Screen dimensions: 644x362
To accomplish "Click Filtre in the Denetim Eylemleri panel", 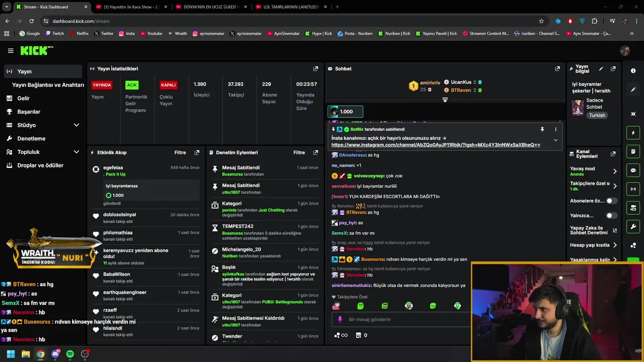I will (299, 152).
